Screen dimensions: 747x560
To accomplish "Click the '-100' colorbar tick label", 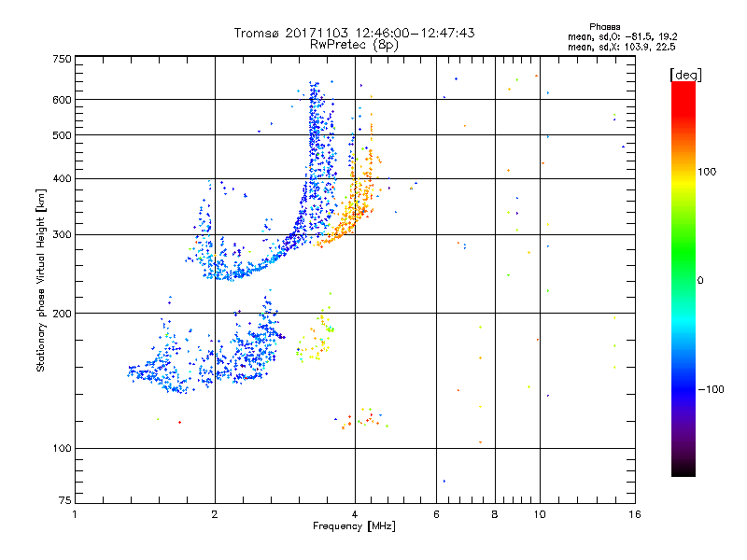I will coord(712,389).
